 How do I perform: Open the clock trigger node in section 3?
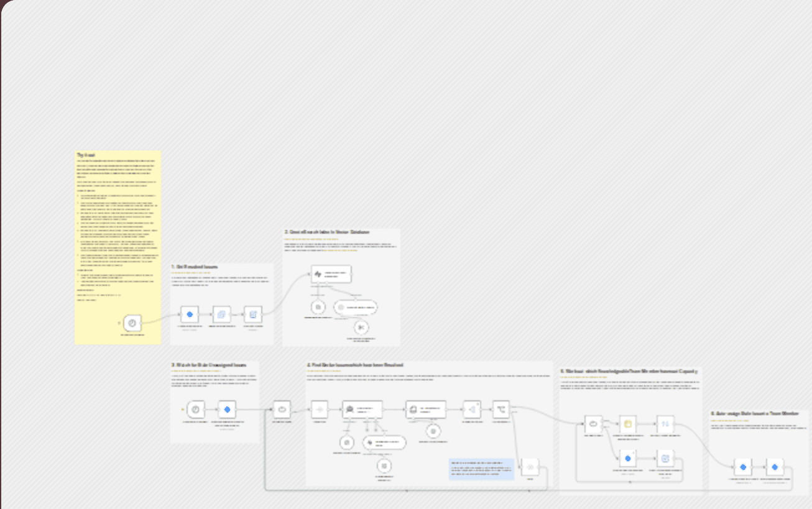196,410
